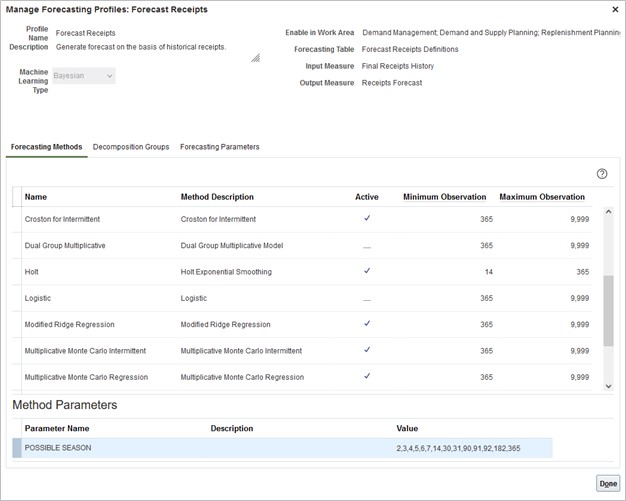Click Receipts Forecast output measure
The width and height of the screenshot is (626, 501).
tap(392, 83)
